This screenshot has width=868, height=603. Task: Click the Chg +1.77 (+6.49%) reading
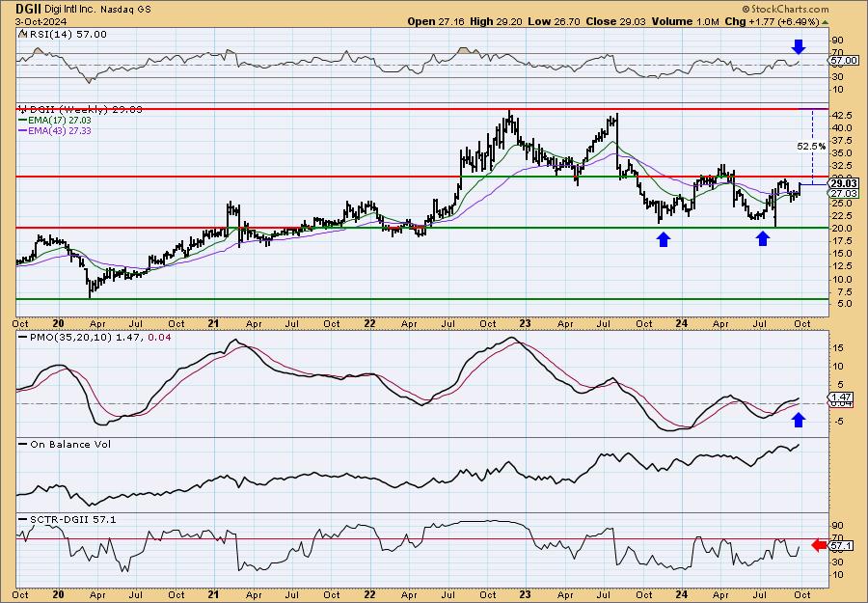773,21
